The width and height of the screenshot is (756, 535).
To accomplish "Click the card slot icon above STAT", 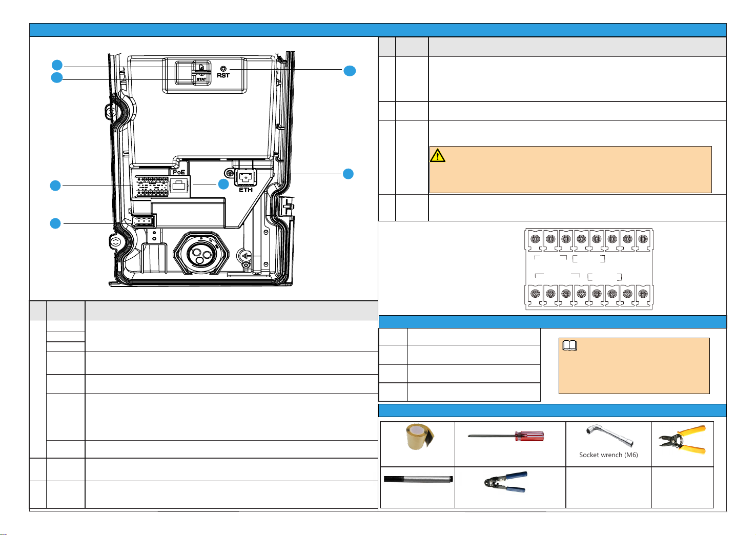I will click(x=201, y=67).
